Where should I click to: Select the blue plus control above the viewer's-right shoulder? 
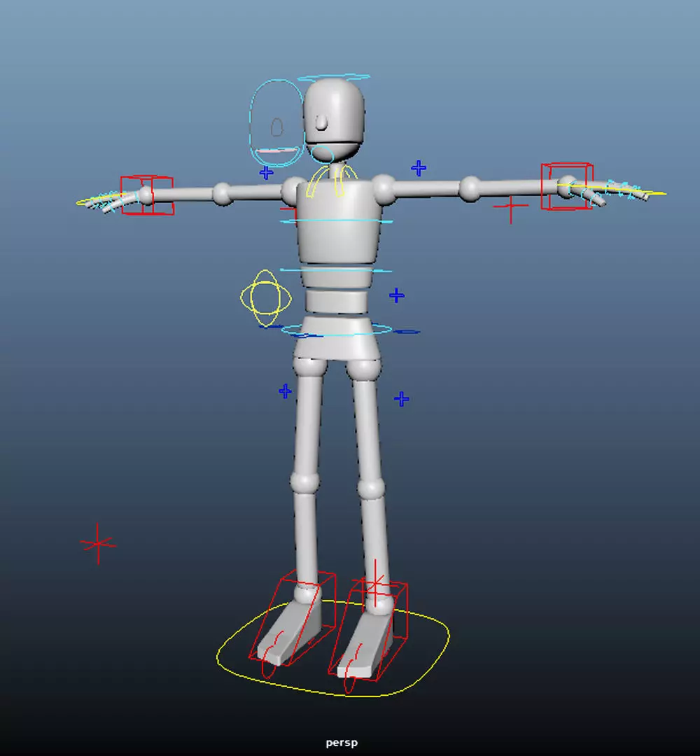(x=419, y=168)
